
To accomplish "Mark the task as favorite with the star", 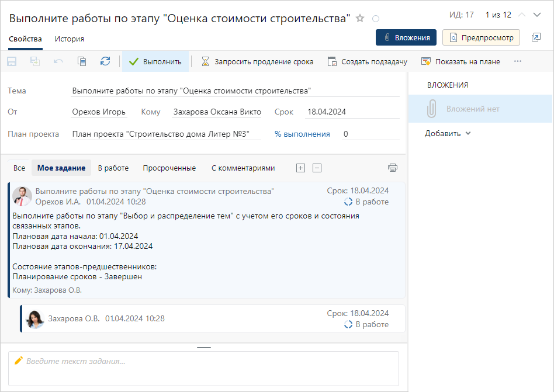I will pyautogui.click(x=360, y=18).
